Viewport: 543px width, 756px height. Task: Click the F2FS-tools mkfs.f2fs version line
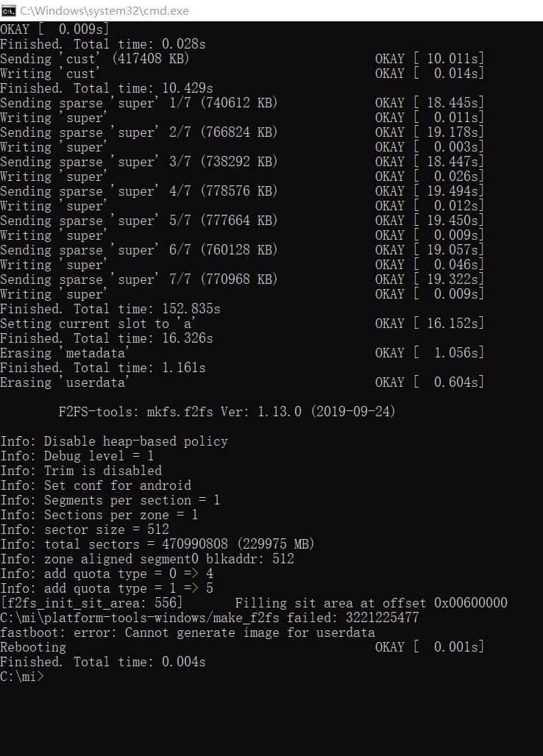[x=227, y=412]
